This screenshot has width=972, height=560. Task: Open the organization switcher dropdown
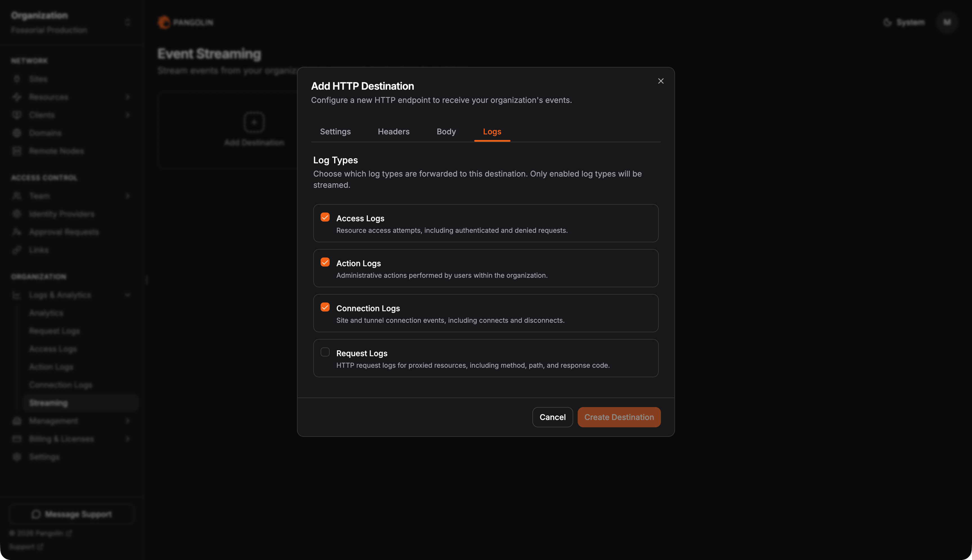click(x=128, y=22)
